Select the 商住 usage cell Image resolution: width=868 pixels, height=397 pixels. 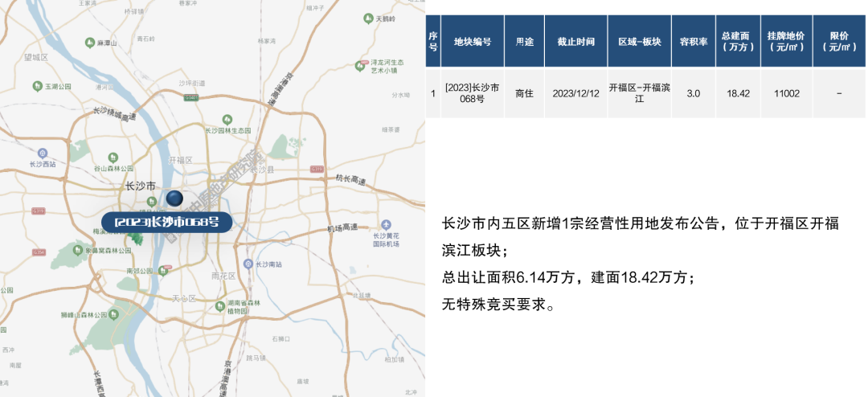(x=524, y=93)
